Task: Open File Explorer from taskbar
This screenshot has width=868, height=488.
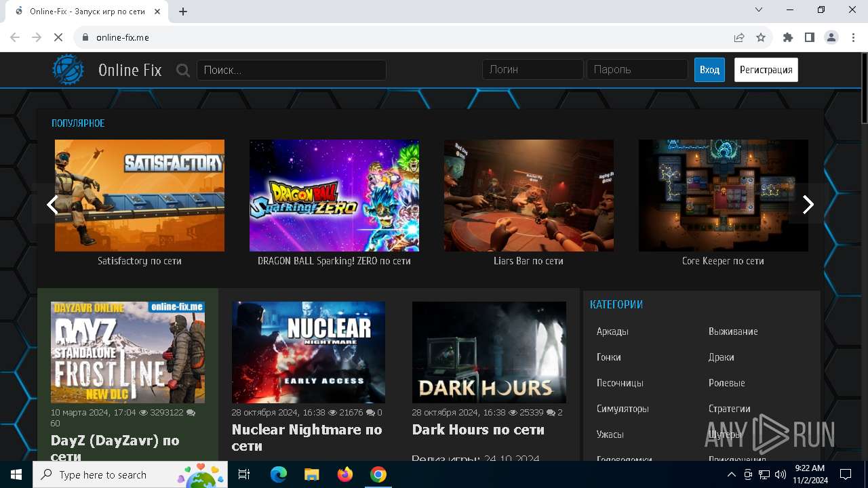Action: point(312,474)
